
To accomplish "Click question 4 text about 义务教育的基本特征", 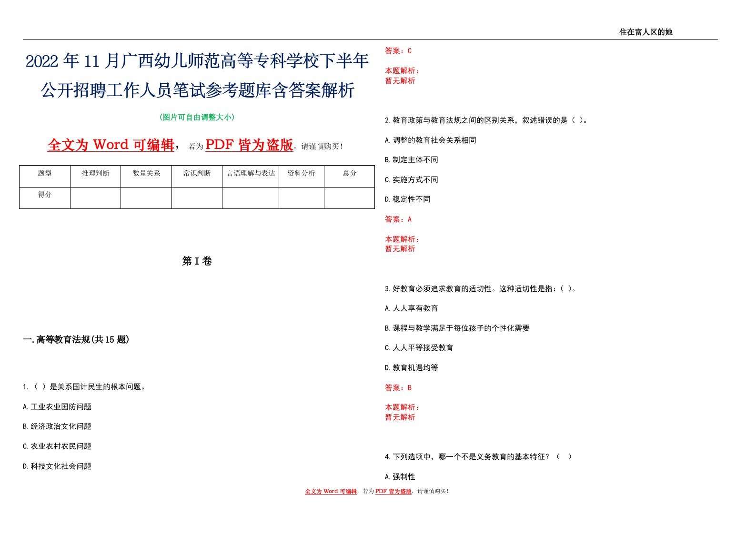I will point(478,457).
